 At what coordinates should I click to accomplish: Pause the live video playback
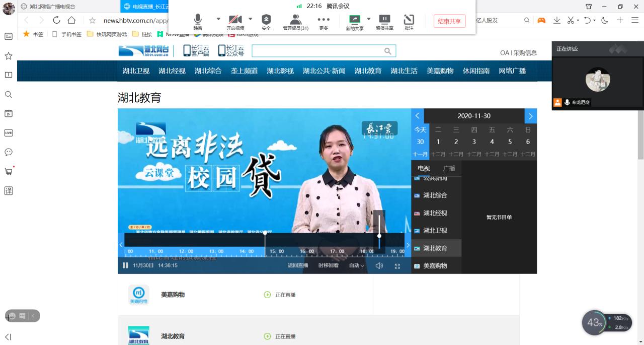tap(125, 265)
